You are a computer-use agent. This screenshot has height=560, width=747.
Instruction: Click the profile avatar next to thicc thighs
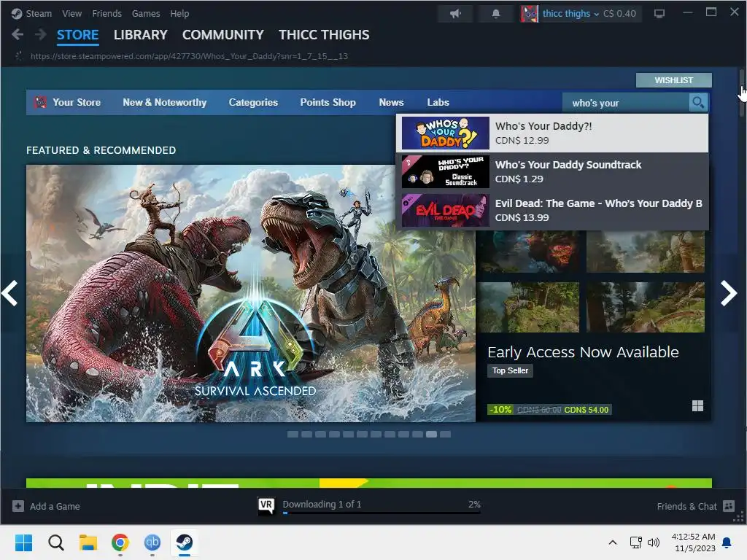pyautogui.click(x=529, y=13)
